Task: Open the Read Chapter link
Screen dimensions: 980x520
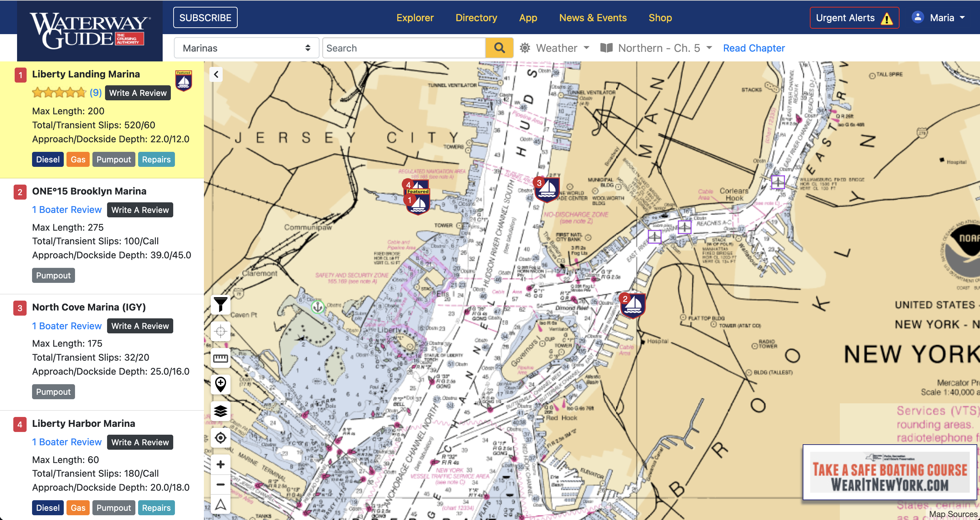Action: [754, 48]
